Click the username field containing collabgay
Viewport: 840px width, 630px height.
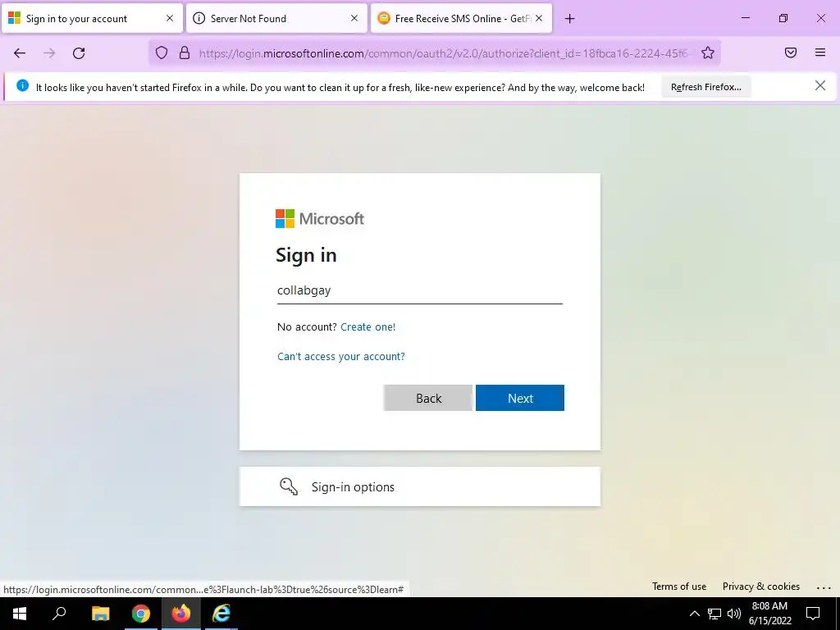(x=419, y=290)
